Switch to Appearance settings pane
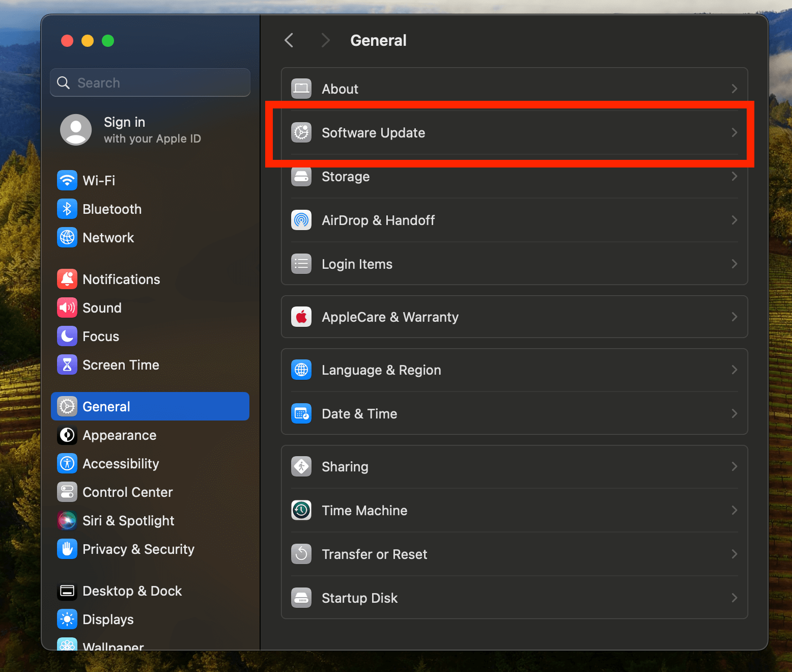 119,435
